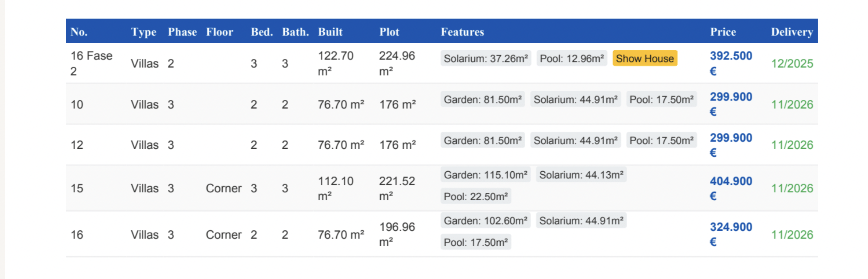Click the 392.500 € price link

pyautogui.click(x=730, y=56)
